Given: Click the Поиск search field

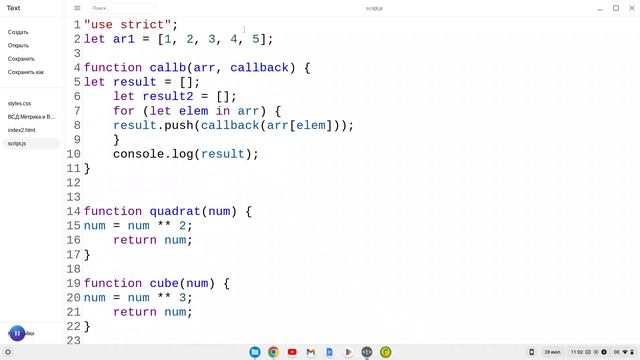Looking at the screenshot, I should coord(122,8).
